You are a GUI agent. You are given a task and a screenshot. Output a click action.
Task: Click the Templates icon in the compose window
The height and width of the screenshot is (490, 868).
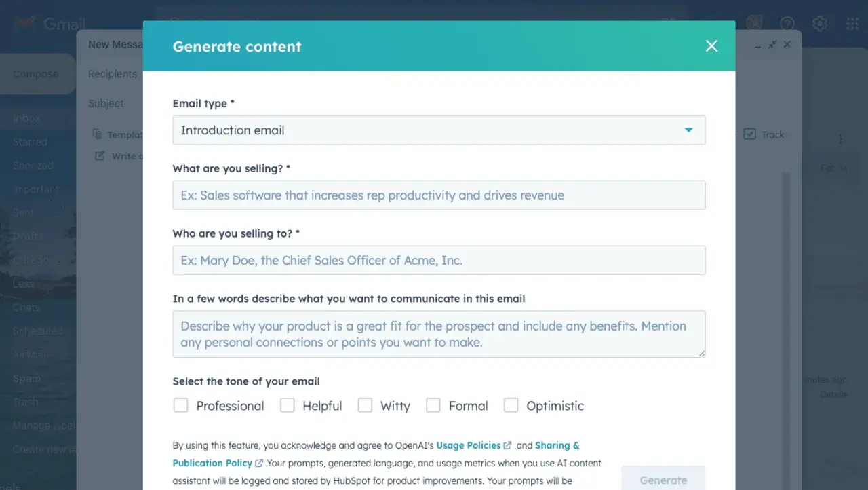[x=98, y=134]
